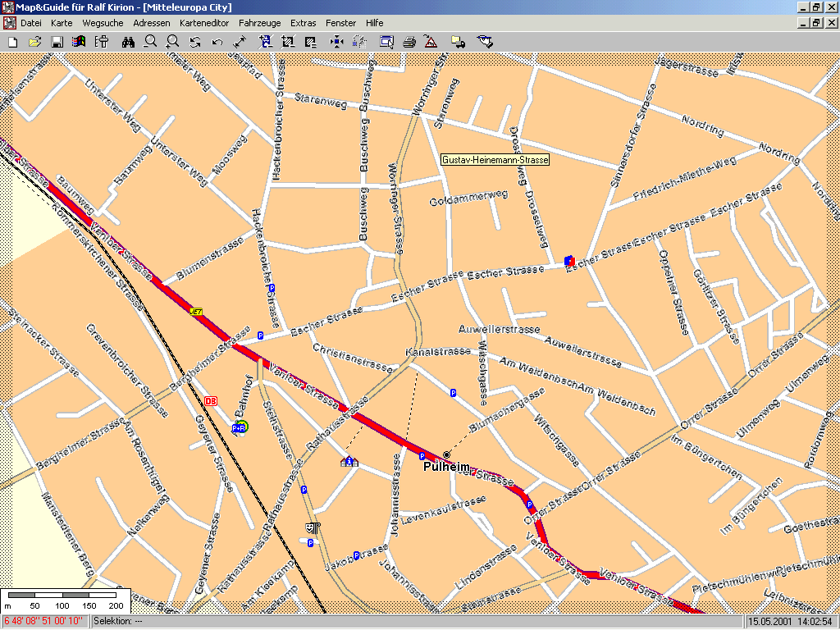Click the refresh arrows toolbar icon

tap(195, 42)
